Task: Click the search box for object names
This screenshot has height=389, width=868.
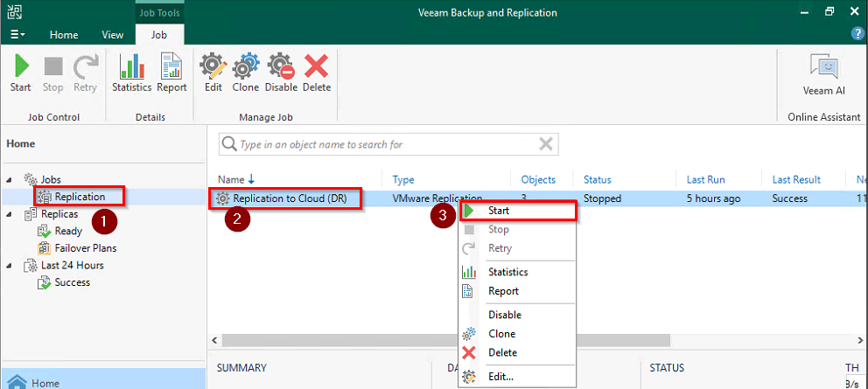Action: click(x=388, y=144)
